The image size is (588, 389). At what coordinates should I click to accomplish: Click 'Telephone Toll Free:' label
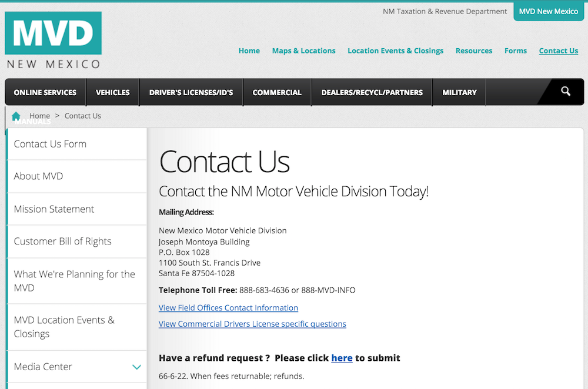pos(198,290)
